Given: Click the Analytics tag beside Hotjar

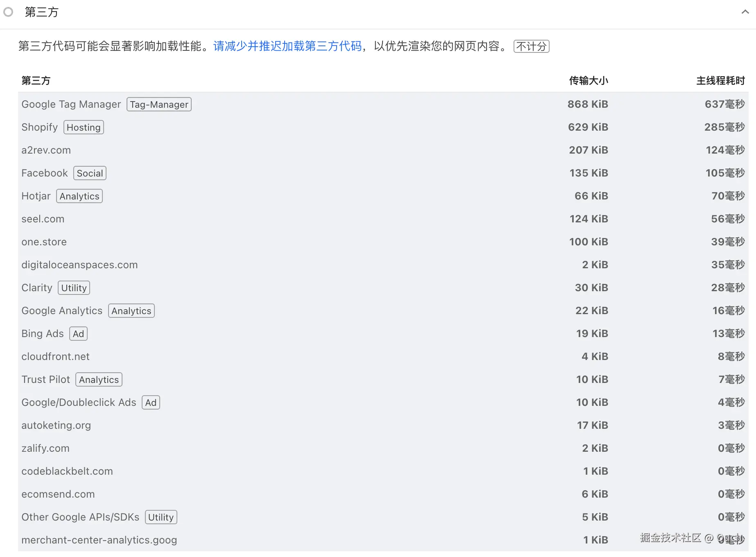Looking at the screenshot, I should (79, 196).
